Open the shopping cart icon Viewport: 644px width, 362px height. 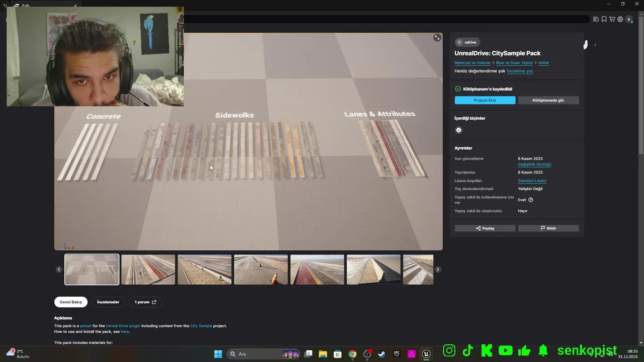point(612,19)
